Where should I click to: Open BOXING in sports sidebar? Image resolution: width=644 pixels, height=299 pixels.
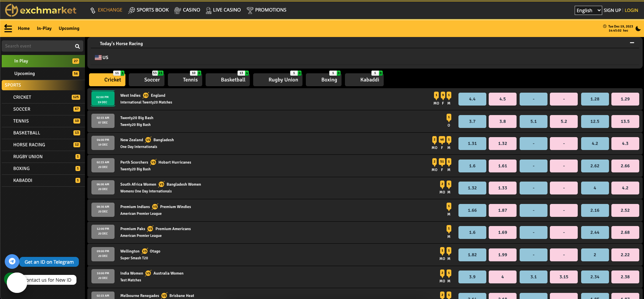click(x=43, y=168)
